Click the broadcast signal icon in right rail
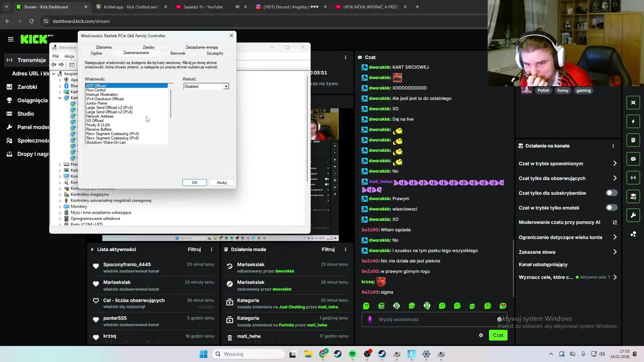The image size is (644, 362). pos(633,177)
